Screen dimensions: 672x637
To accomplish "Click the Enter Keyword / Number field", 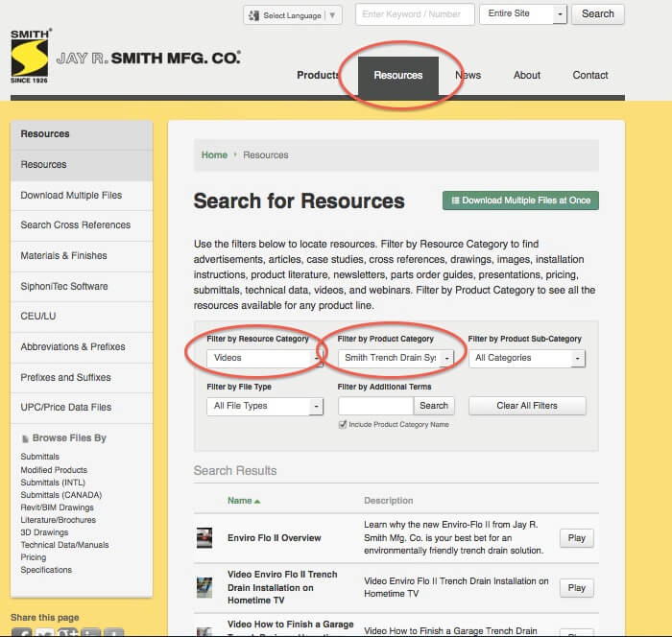I will pyautogui.click(x=414, y=14).
